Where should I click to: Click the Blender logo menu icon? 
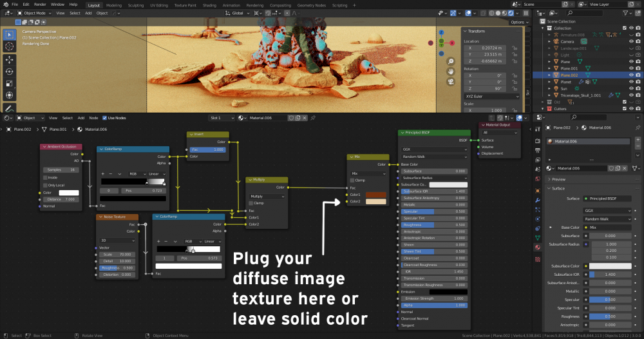(5, 5)
